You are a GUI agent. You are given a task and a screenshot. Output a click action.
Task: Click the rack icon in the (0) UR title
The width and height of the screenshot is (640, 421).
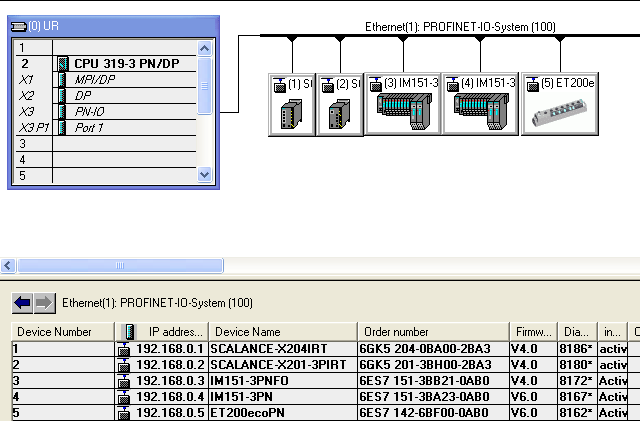tap(18, 27)
